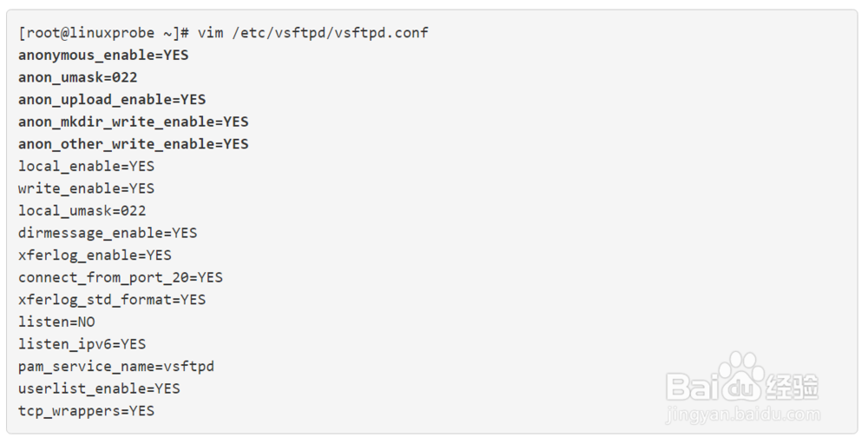Click the xferlog_std_format=YES line

tap(112, 300)
